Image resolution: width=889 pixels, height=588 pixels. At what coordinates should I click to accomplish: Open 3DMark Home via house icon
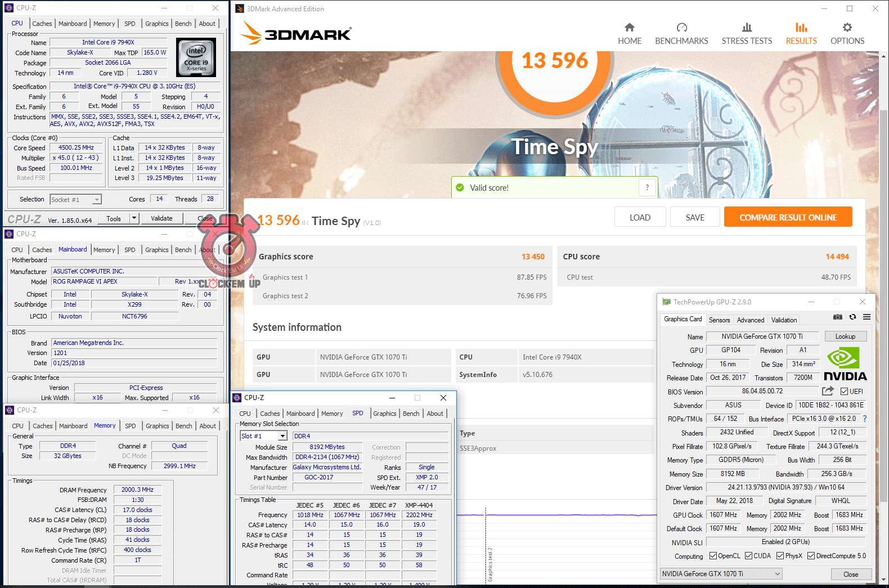(629, 28)
